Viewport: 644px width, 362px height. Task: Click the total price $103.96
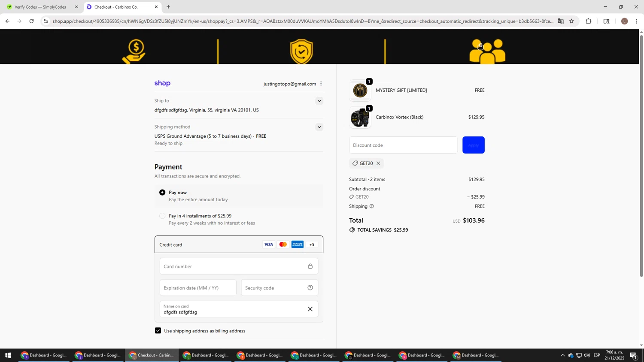point(474,220)
